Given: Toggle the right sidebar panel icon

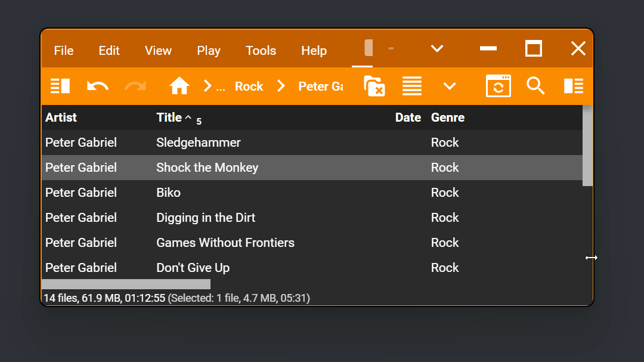Looking at the screenshot, I should point(573,86).
